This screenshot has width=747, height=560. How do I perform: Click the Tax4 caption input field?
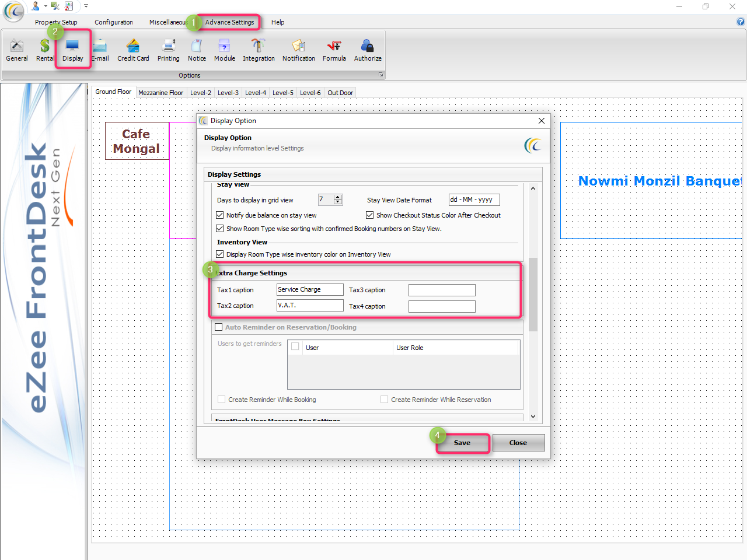[x=442, y=306]
